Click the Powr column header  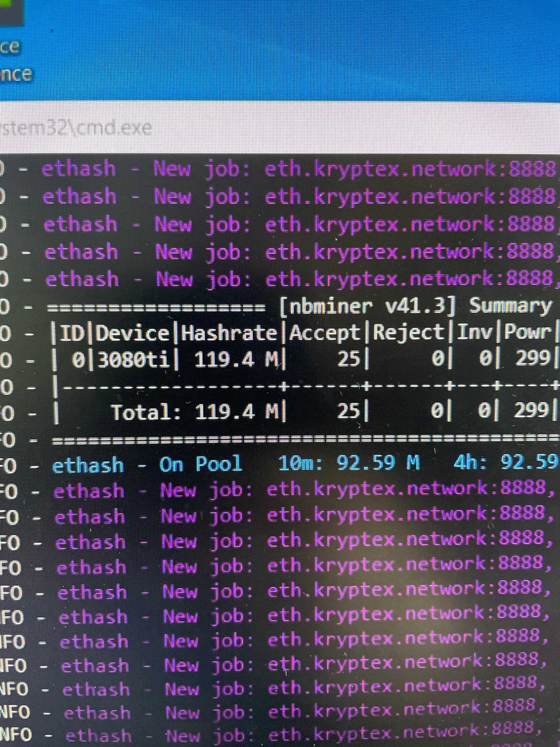coord(527,332)
